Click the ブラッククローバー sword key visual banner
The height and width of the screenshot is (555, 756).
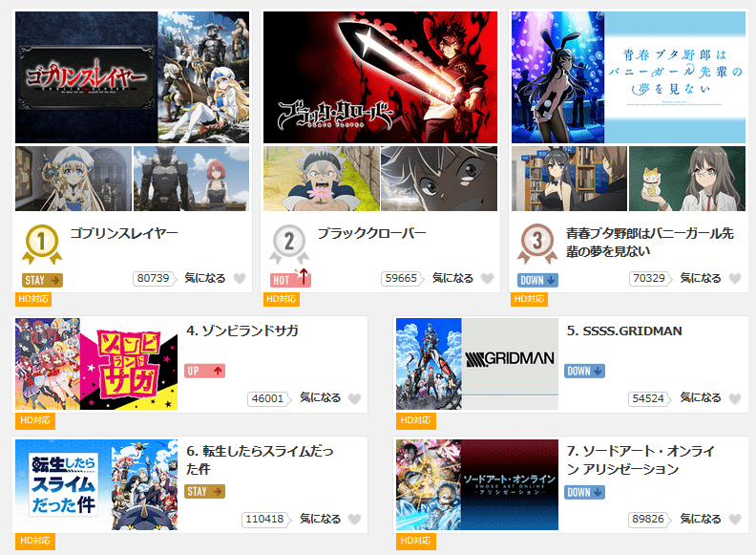point(380,77)
